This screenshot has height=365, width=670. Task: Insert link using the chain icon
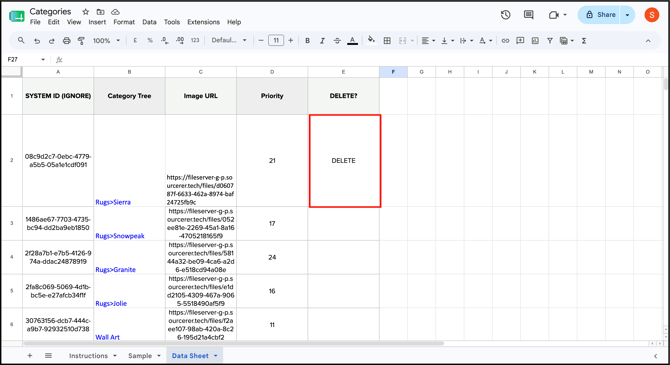click(x=505, y=41)
